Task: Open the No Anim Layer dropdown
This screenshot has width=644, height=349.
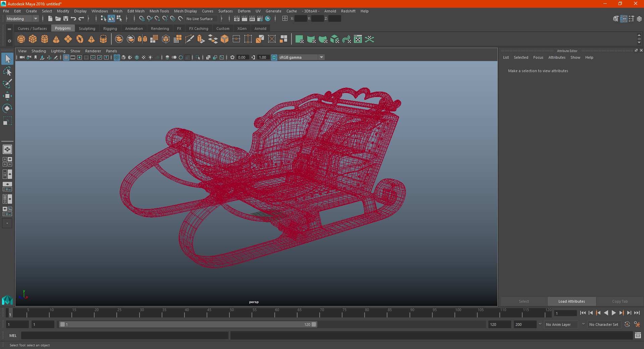Action: coord(561,325)
